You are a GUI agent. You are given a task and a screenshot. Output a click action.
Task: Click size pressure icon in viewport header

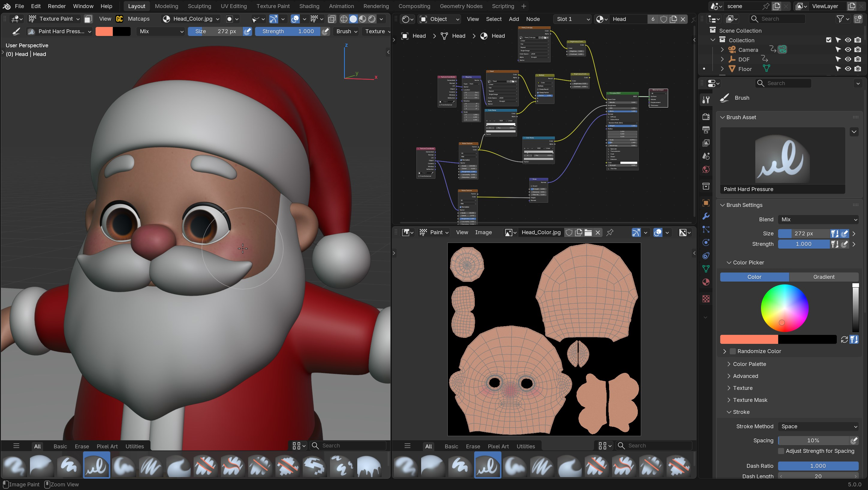pos(247,31)
